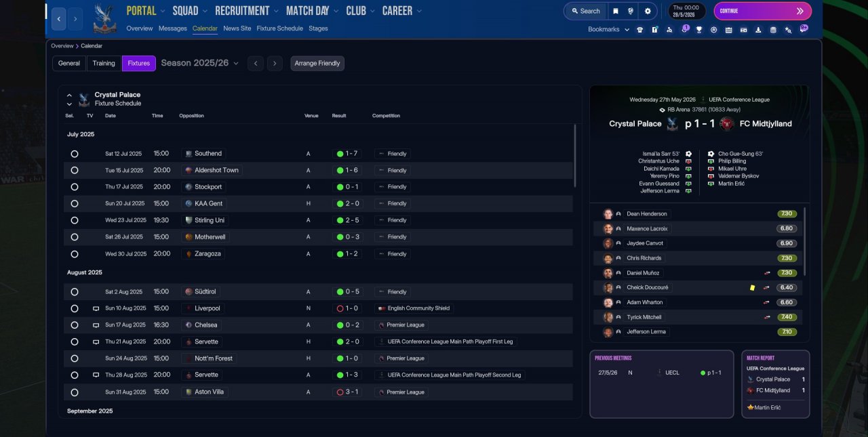Open the Messages sub-tab
Viewport: 868px width, 437px height.
coord(173,28)
